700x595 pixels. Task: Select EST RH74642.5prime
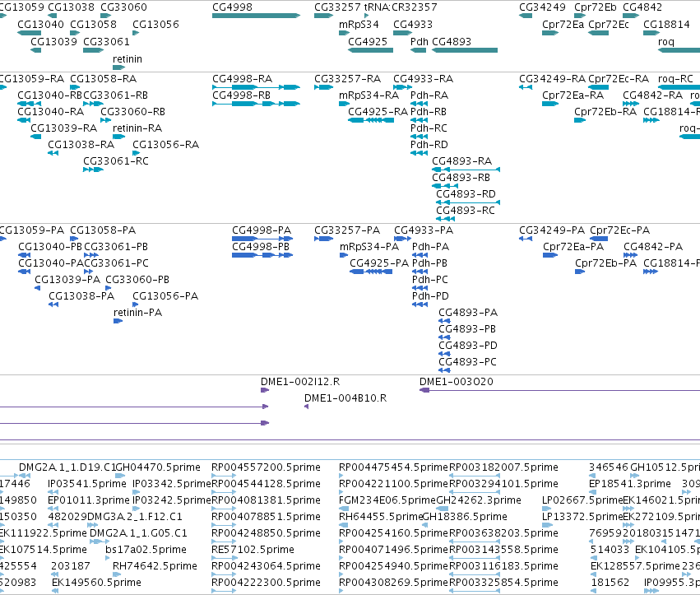pyautogui.click(x=155, y=566)
